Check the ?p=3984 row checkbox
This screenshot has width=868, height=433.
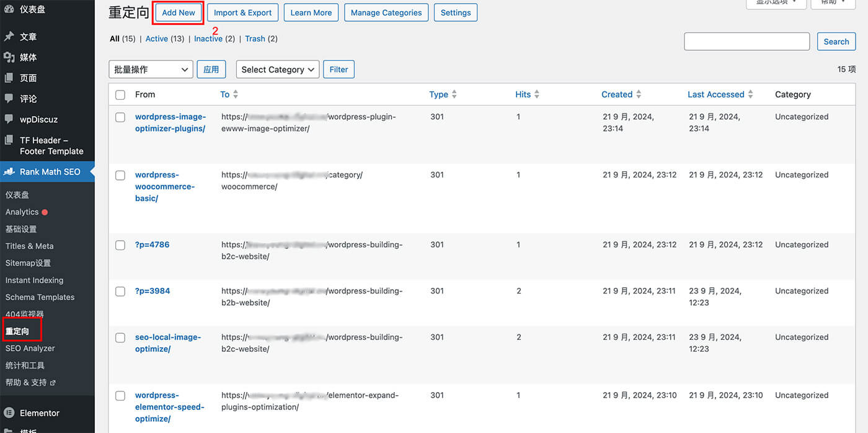click(120, 292)
